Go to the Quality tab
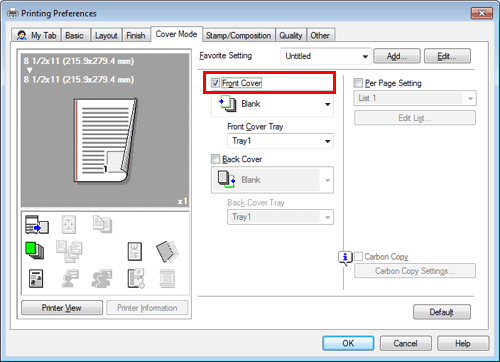Screen dimensions: 500x362 [x=291, y=35]
